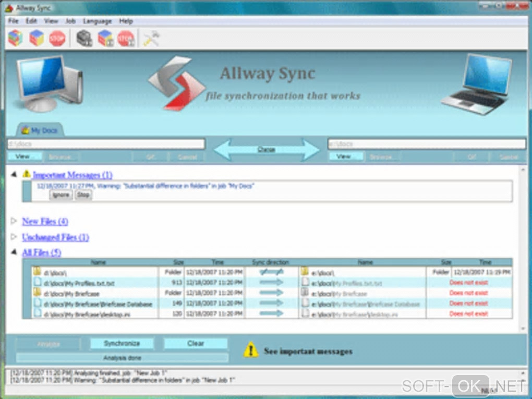Screen dimensions: 532x399
Task: Click the All Files (5) link
Action: coord(41,252)
